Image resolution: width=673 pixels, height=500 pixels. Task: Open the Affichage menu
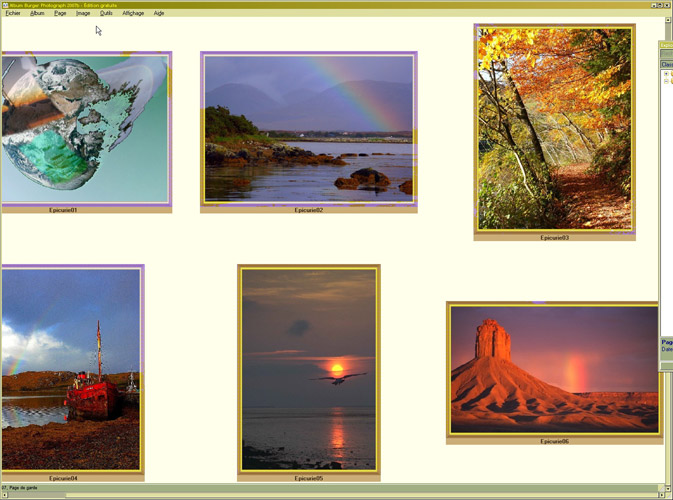[133, 13]
